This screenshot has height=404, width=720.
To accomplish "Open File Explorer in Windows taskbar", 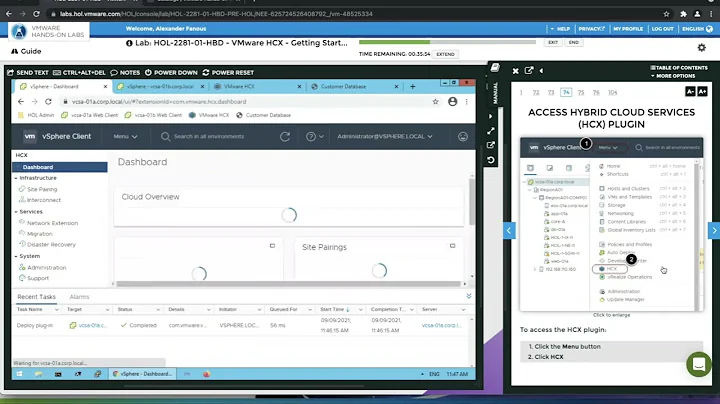I will (x=39, y=374).
